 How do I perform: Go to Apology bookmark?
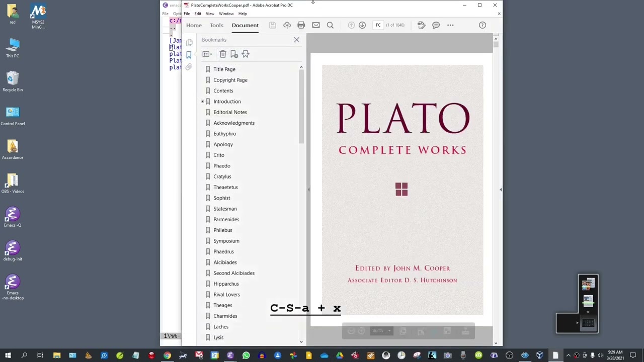[223, 144]
